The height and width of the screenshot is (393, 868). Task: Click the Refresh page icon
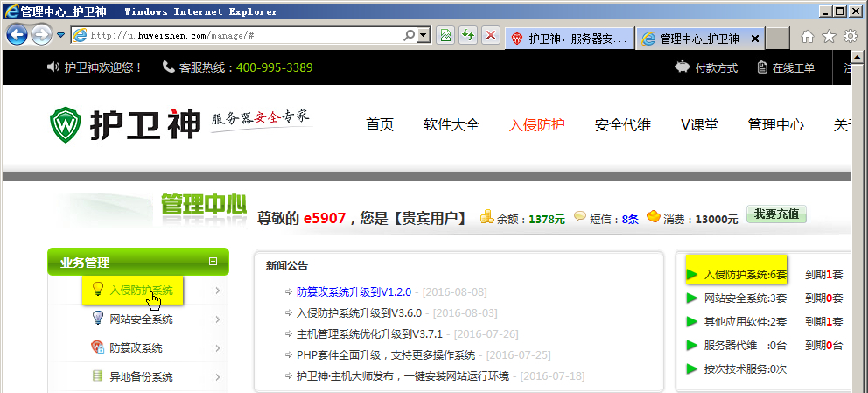(x=468, y=36)
